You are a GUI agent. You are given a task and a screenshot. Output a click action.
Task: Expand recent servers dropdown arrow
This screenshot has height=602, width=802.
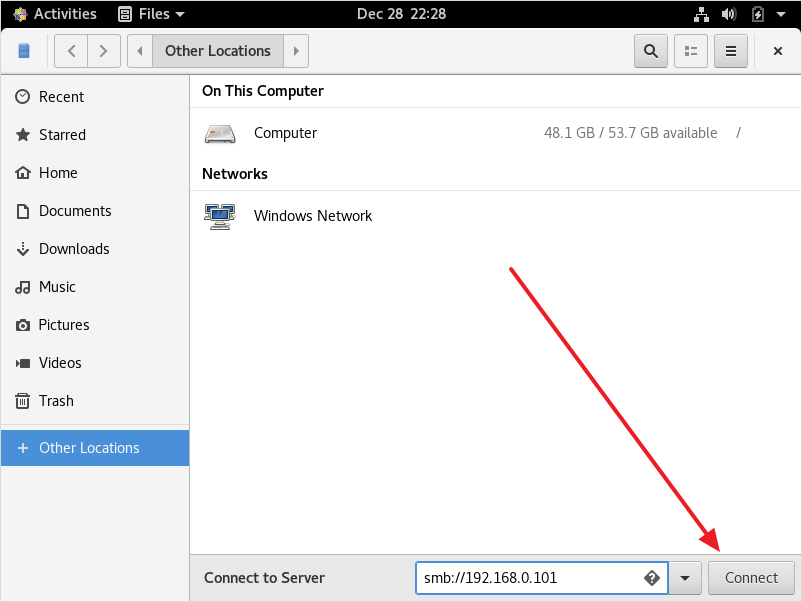point(685,578)
